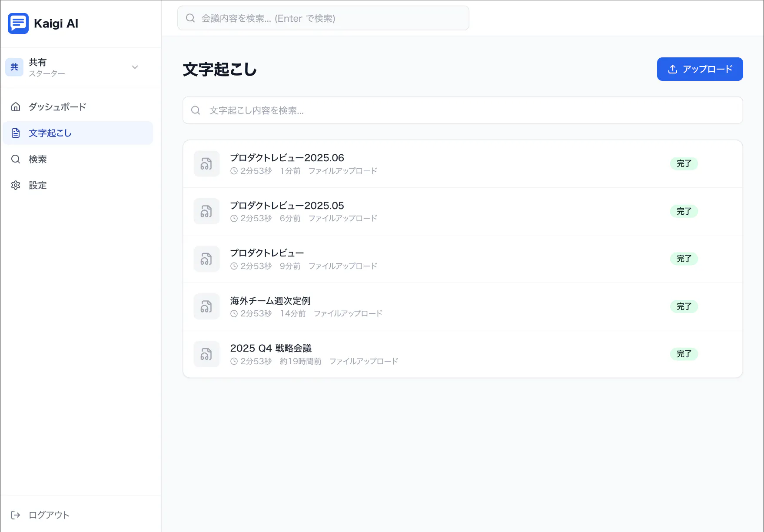Go to 検索 page in sidebar
This screenshot has width=764, height=532.
(x=78, y=159)
